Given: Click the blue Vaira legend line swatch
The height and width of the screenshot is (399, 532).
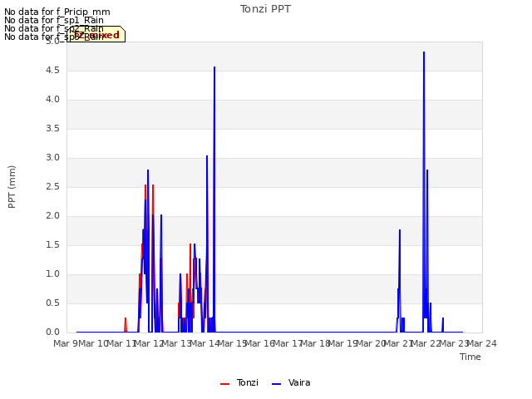Looking at the screenshot, I should tap(277, 384).
